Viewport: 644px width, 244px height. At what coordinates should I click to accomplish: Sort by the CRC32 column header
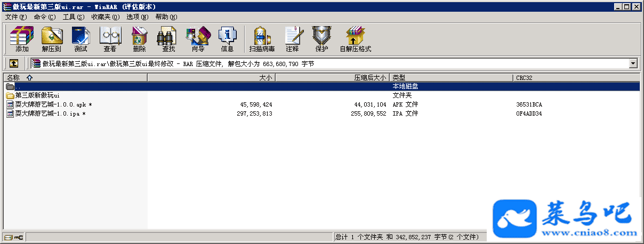pyautogui.click(x=577, y=78)
